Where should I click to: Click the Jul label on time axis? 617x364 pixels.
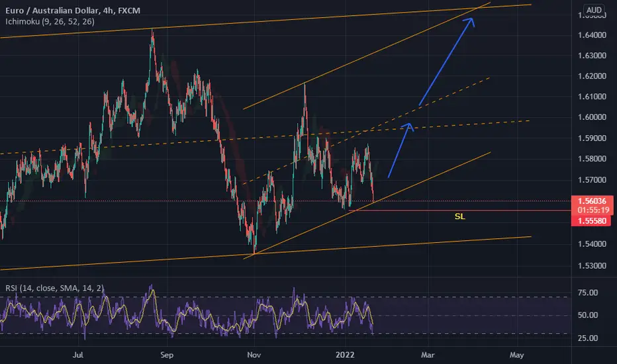(x=78, y=355)
